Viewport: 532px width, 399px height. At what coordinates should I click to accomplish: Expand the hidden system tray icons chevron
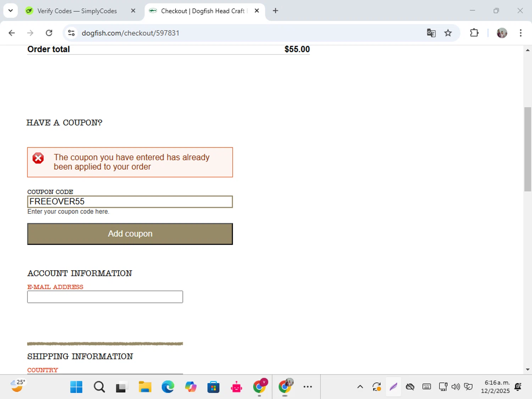pyautogui.click(x=360, y=387)
